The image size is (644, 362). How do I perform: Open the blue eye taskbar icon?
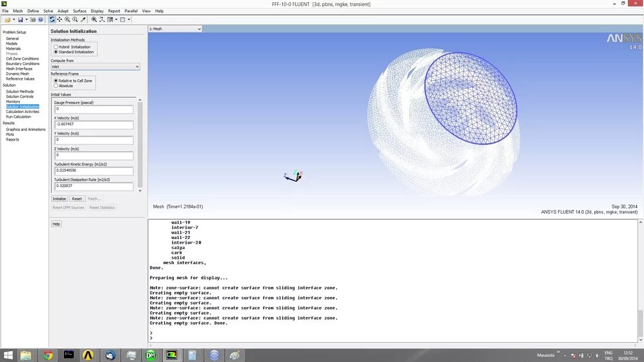click(214, 355)
